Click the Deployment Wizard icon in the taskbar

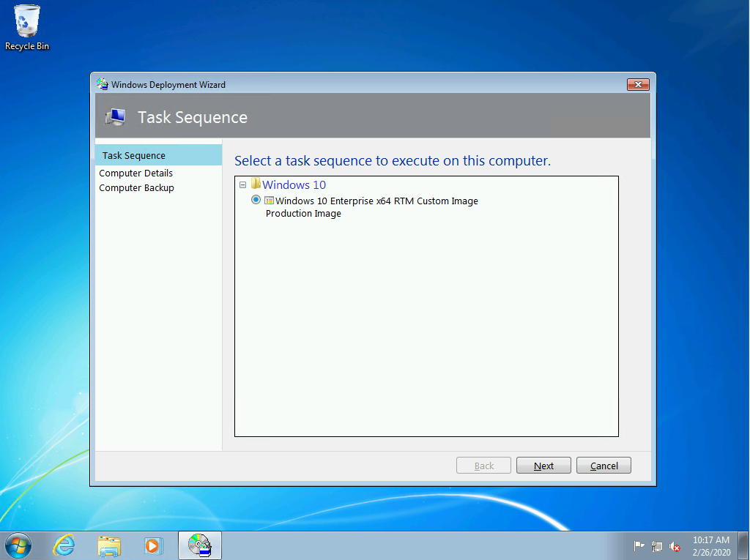199,545
